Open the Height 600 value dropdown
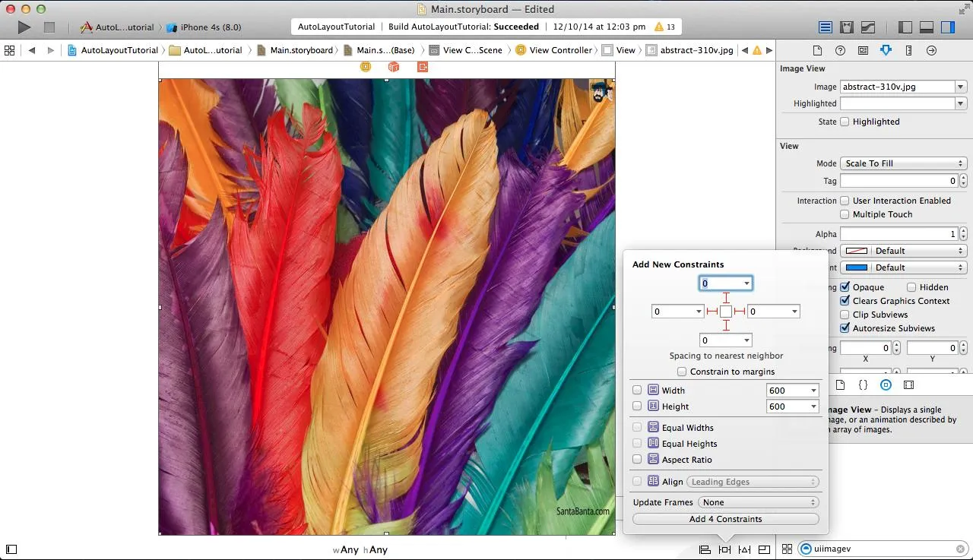This screenshot has height=560, width=973. click(813, 407)
